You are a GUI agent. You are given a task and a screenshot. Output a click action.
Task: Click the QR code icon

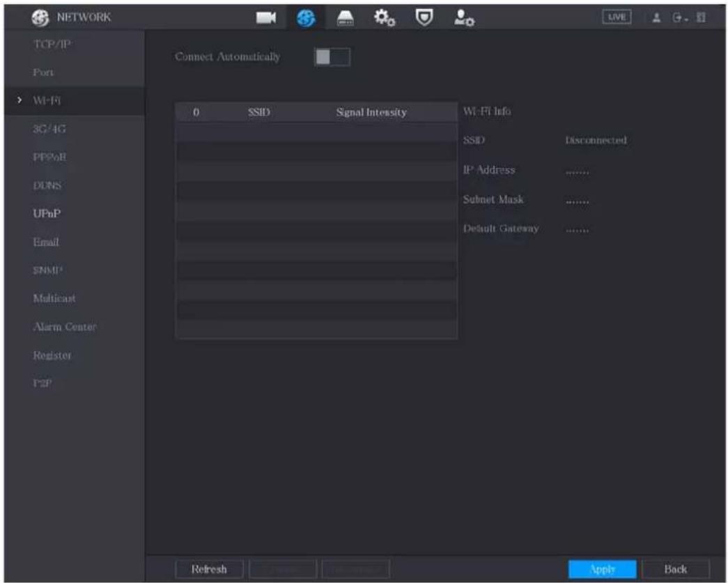(x=701, y=17)
